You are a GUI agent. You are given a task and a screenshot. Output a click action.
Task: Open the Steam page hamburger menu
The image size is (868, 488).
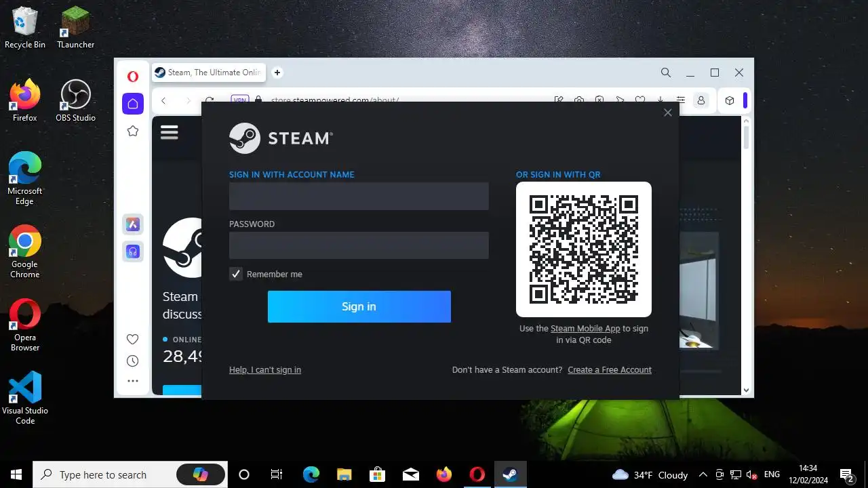click(x=170, y=132)
